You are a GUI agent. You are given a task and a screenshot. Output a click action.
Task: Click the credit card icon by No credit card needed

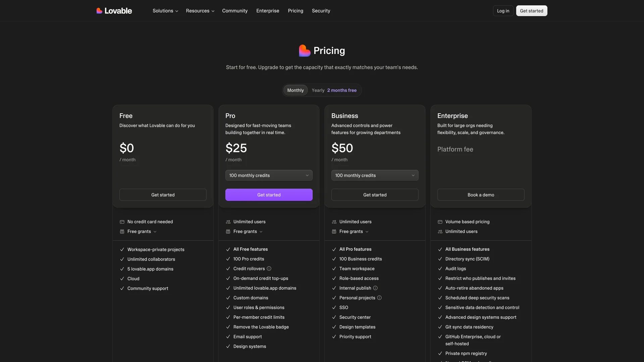click(x=122, y=222)
